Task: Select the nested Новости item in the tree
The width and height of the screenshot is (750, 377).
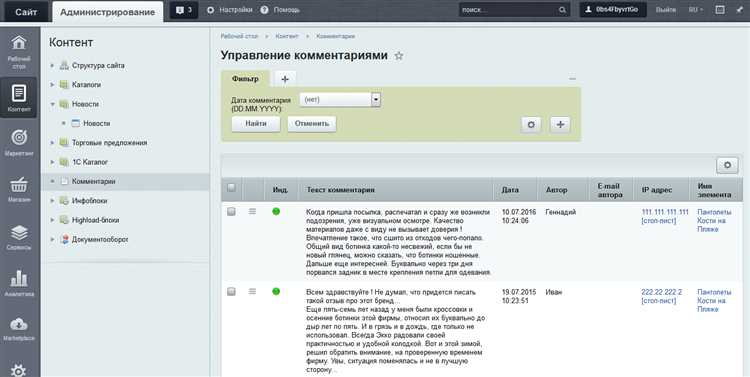Action: point(97,123)
